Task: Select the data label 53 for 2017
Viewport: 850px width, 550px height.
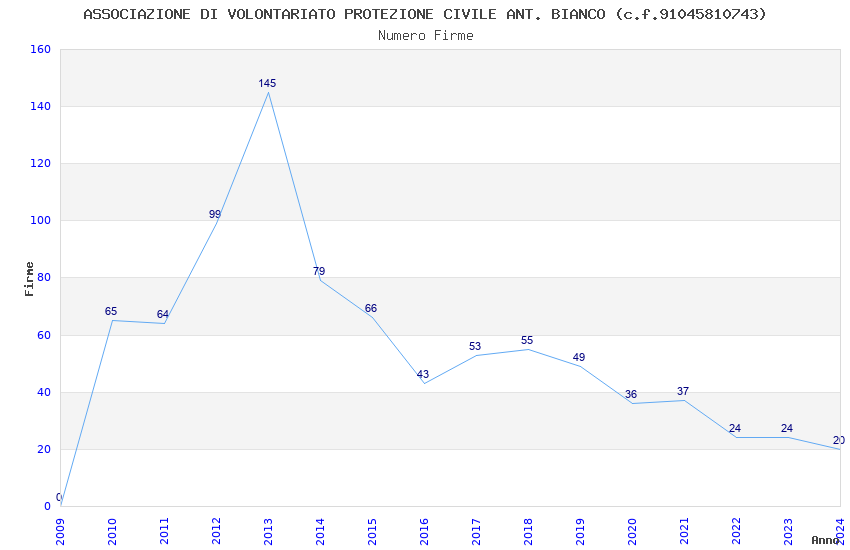Action: 475,346
